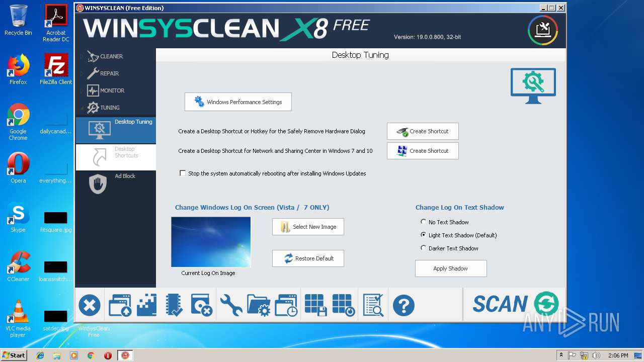The width and height of the screenshot is (644, 362).
Task: Click the wrench tools toolbar icon
Action: pyautogui.click(x=231, y=305)
